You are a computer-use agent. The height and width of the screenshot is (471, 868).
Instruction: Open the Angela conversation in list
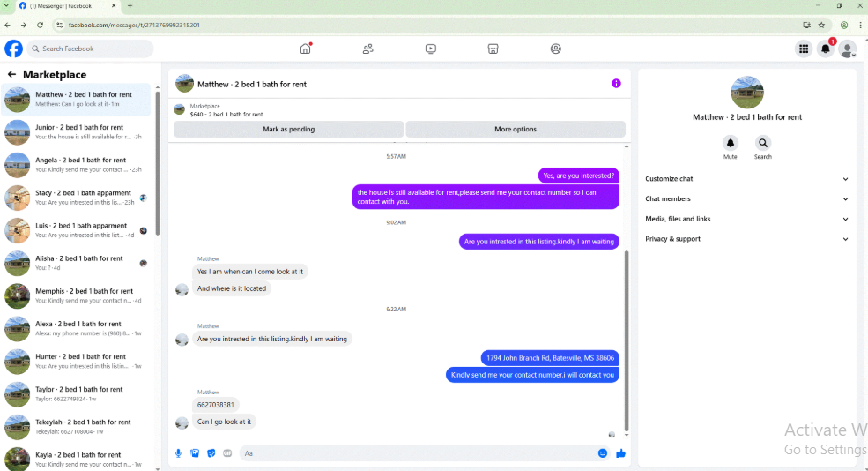[x=77, y=165]
